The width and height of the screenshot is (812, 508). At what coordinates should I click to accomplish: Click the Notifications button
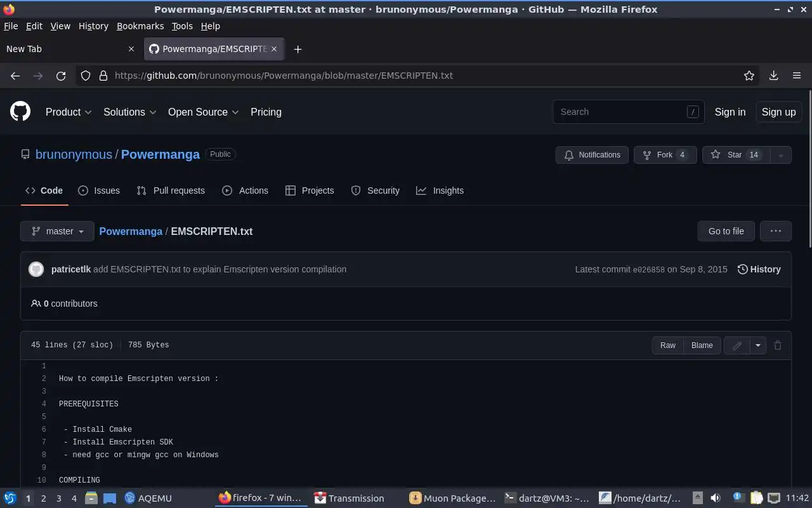click(592, 155)
